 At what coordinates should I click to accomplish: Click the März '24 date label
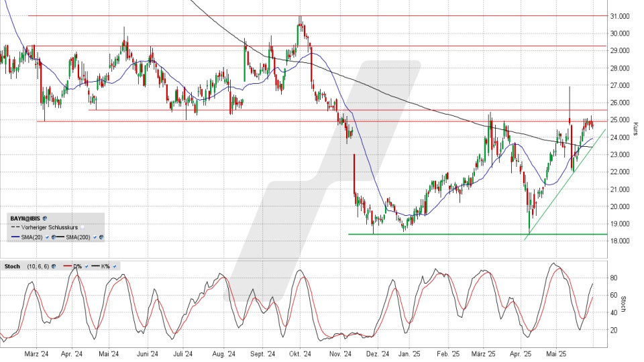(36, 354)
